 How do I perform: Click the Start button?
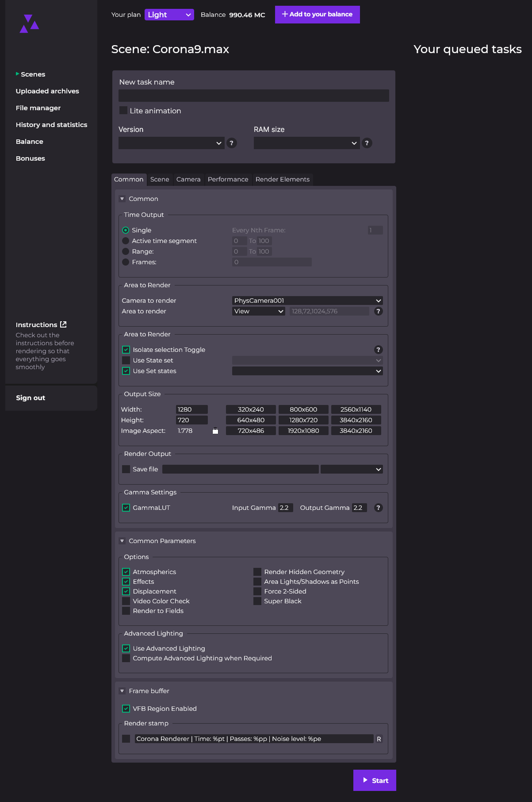coord(375,780)
